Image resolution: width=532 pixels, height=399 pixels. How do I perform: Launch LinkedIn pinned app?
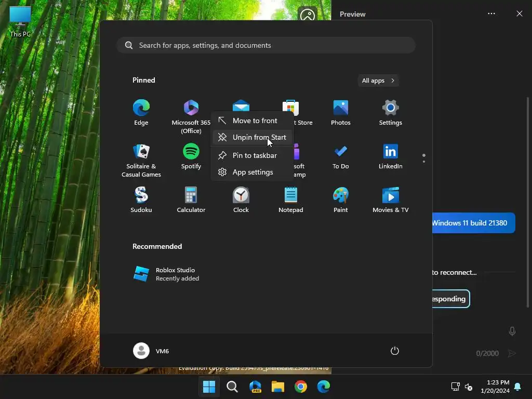point(391,156)
